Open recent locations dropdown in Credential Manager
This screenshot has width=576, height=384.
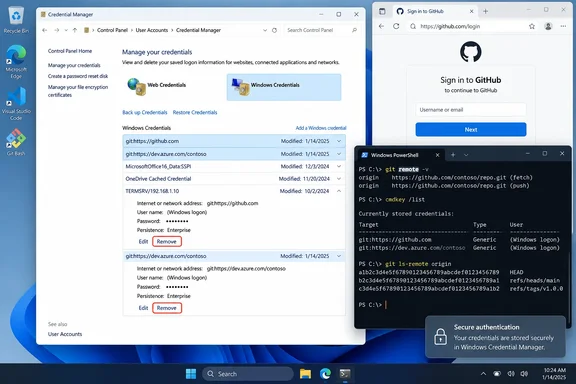(x=66, y=30)
